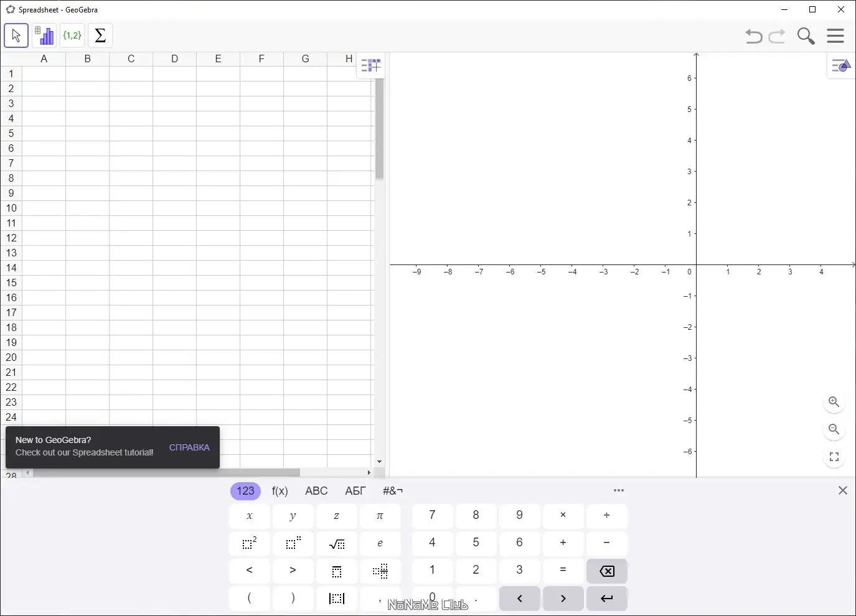Tap the backspace key on keyboard
856x616 pixels.
point(607,571)
